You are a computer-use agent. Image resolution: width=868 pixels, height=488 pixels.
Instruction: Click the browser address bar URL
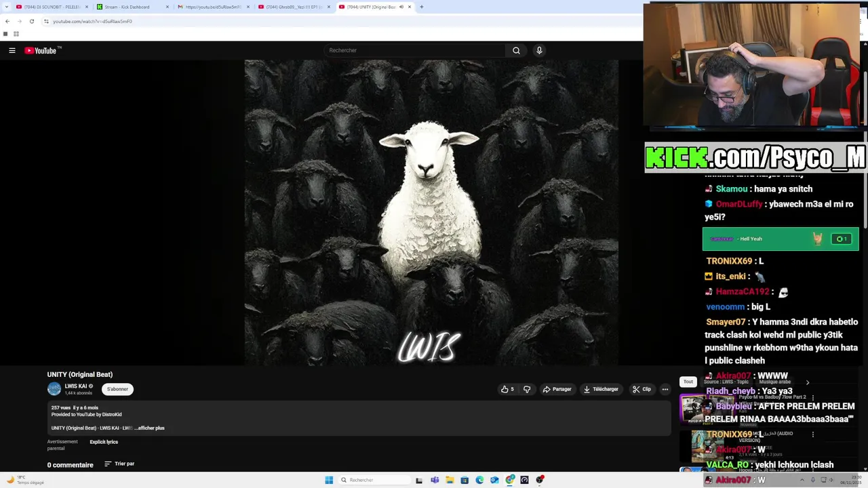pos(92,21)
